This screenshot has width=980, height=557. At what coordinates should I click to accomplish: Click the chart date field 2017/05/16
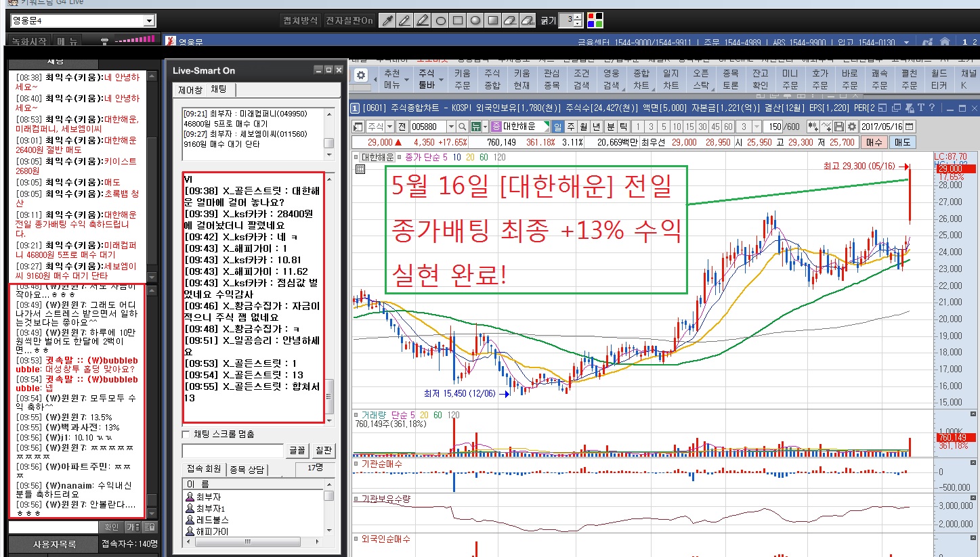881,127
